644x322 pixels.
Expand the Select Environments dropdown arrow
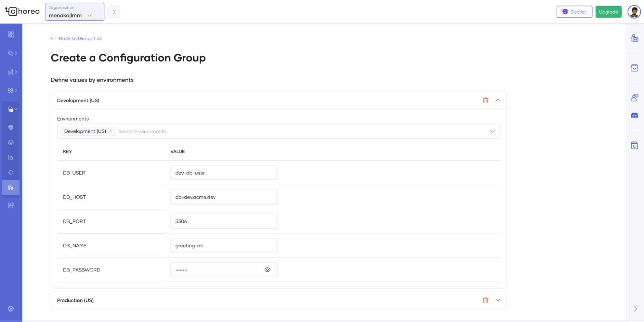coord(492,131)
